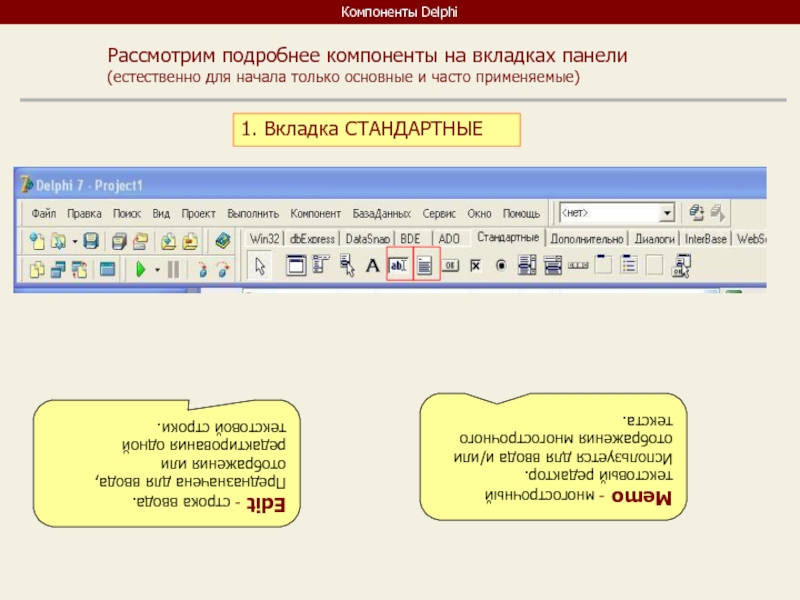Expand the Run button dropdown arrow
Screen dimensions: 800x600
pos(157,269)
